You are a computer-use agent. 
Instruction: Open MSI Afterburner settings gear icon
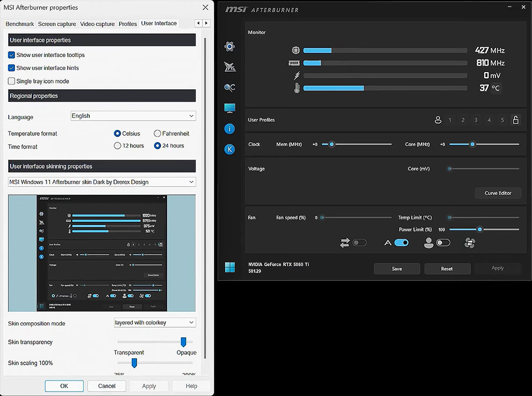click(x=229, y=47)
